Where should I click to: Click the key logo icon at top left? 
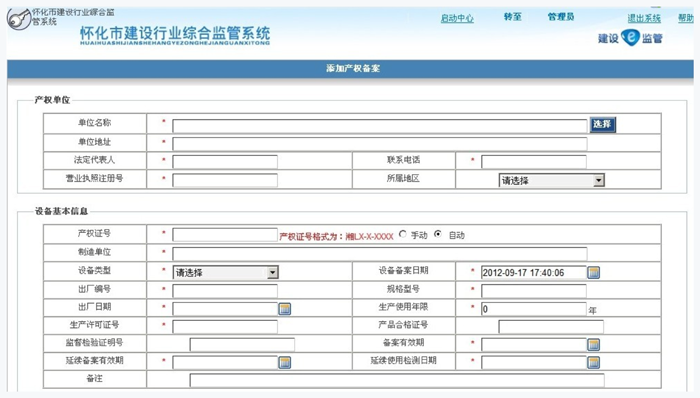tap(19, 19)
